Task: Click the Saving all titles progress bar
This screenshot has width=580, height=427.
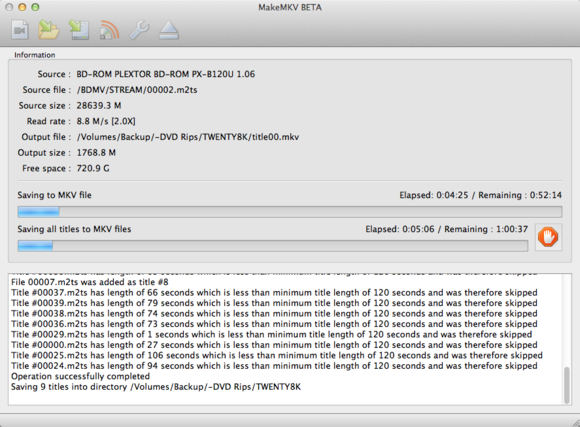Action: pos(273,246)
